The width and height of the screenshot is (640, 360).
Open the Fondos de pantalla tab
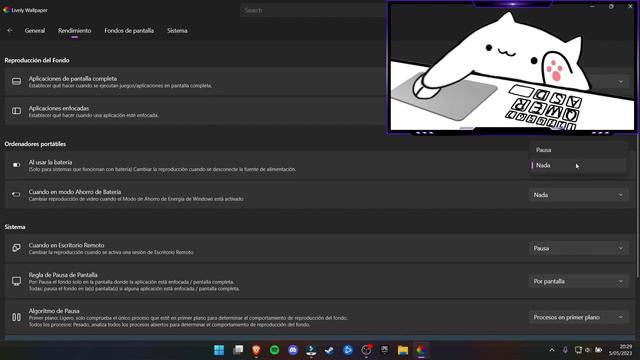pyautogui.click(x=129, y=31)
